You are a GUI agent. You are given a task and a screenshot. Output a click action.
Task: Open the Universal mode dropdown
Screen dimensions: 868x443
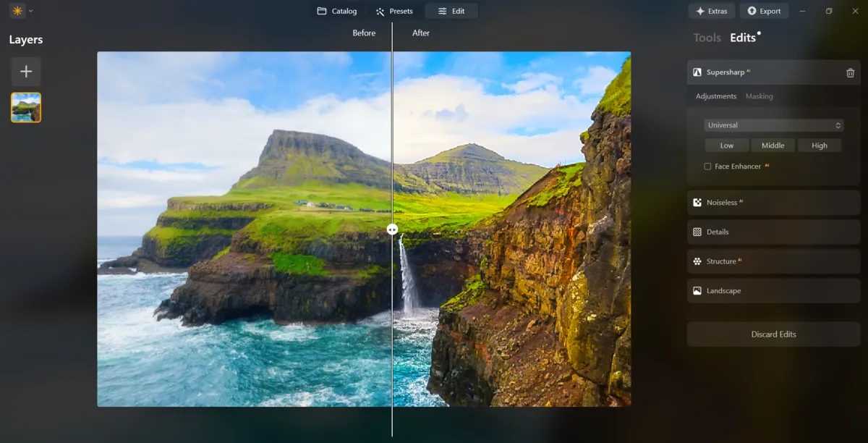click(773, 125)
